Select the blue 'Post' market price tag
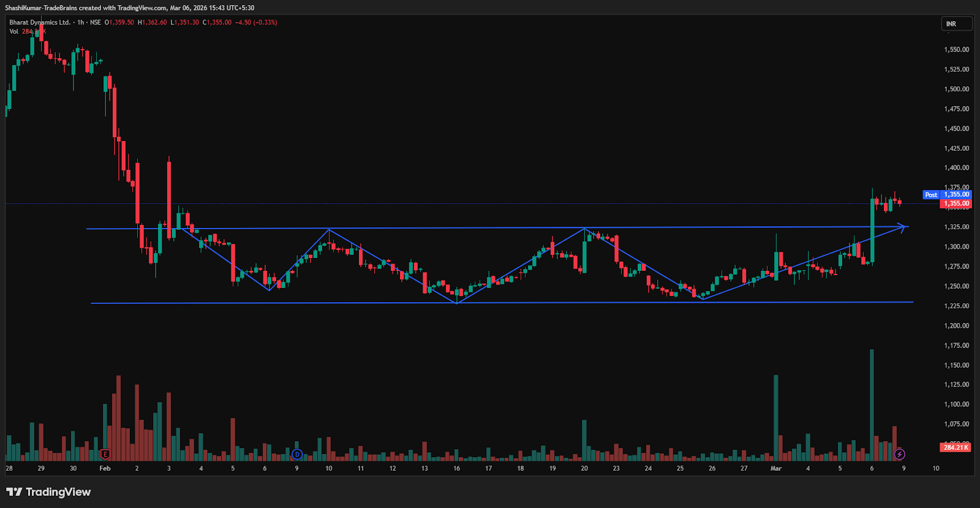 (x=930, y=195)
